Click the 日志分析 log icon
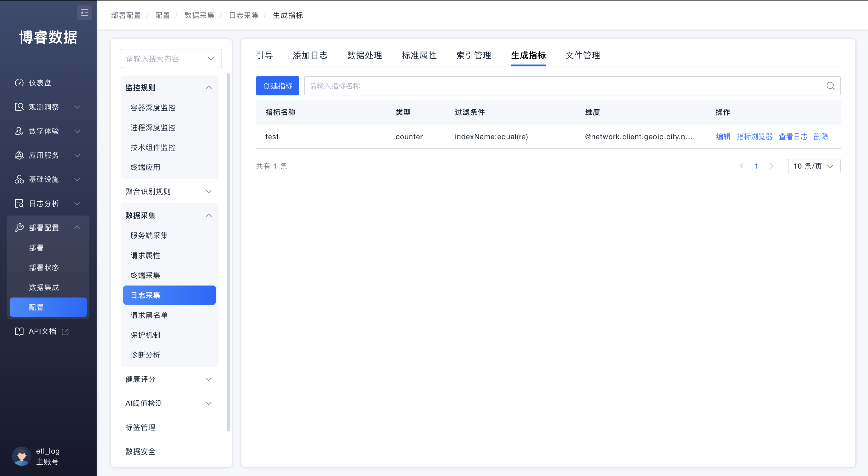 pyautogui.click(x=19, y=203)
